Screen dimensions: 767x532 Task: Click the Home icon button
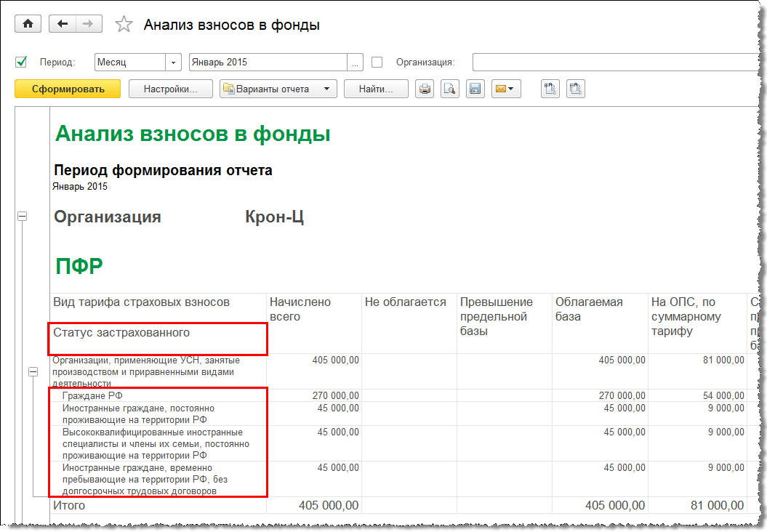[28, 24]
